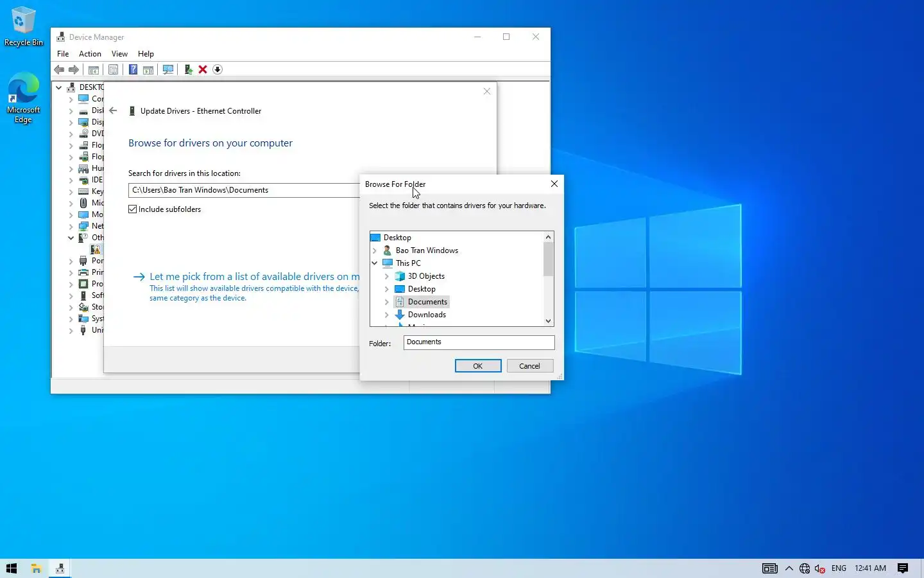This screenshot has height=578, width=924.
Task: Open Microsoft Edge desktop shortcut
Action: pyautogui.click(x=24, y=98)
